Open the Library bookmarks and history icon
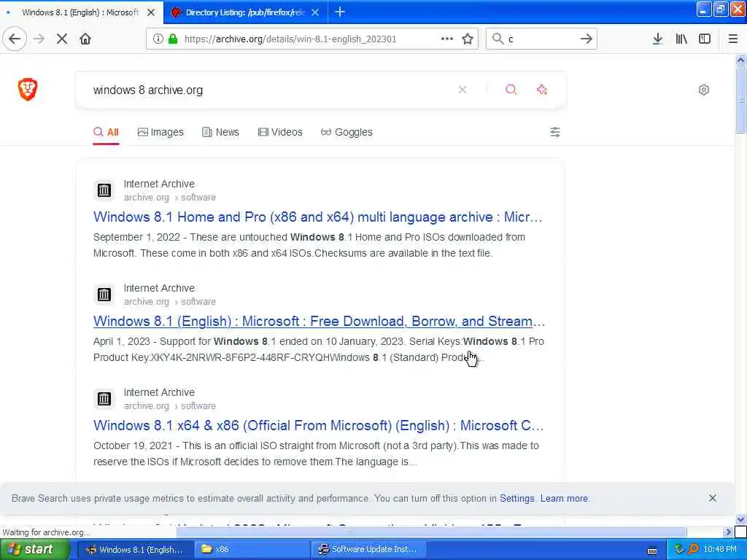747x560 pixels. click(681, 39)
